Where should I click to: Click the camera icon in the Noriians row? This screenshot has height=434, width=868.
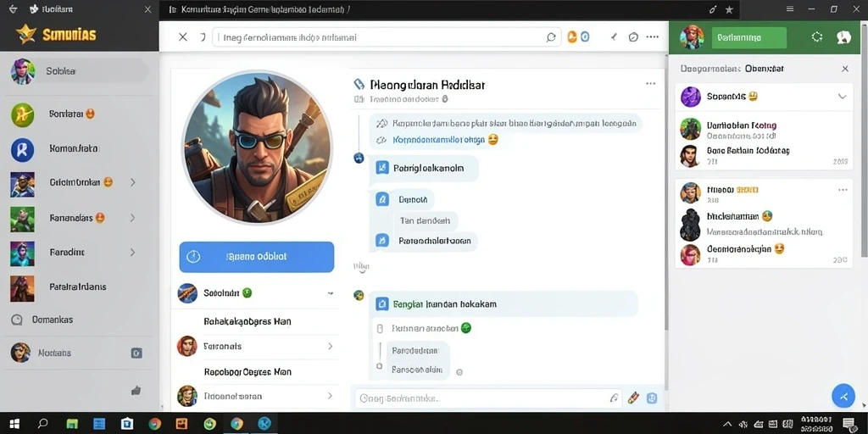(136, 353)
